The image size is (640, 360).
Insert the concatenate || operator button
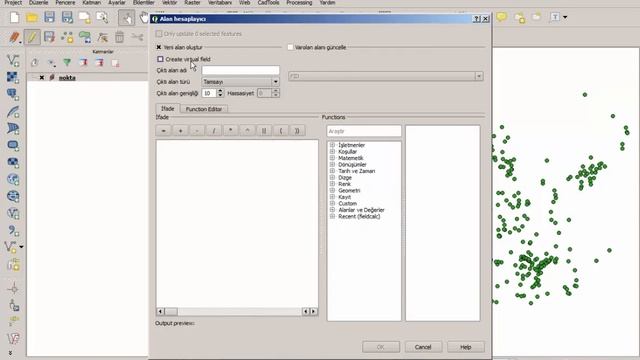264,131
